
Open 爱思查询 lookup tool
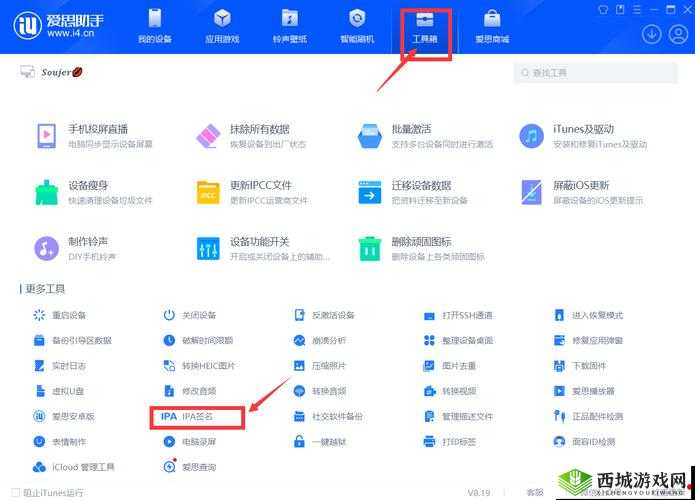click(x=189, y=467)
